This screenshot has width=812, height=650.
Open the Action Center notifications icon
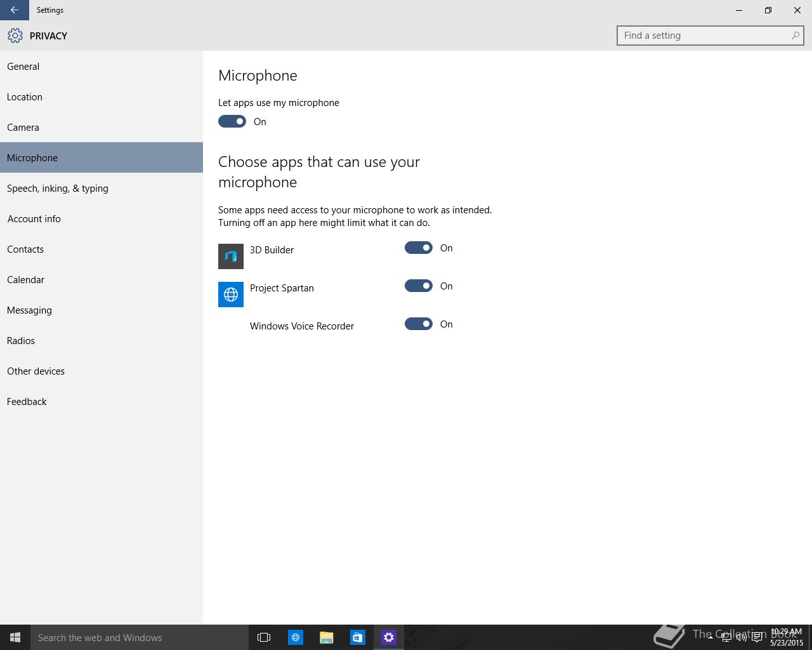757,637
